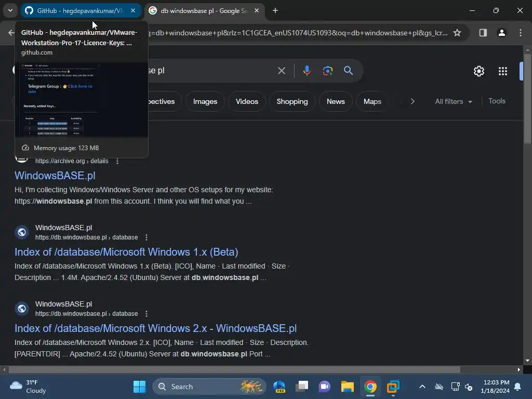Go back to the previous page
The image size is (532, 399).
[11, 33]
